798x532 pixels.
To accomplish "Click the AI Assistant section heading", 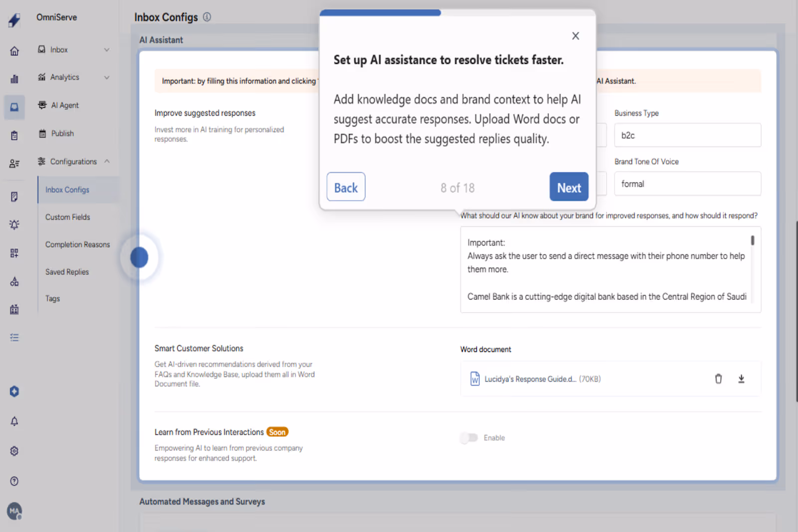I will pos(161,40).
